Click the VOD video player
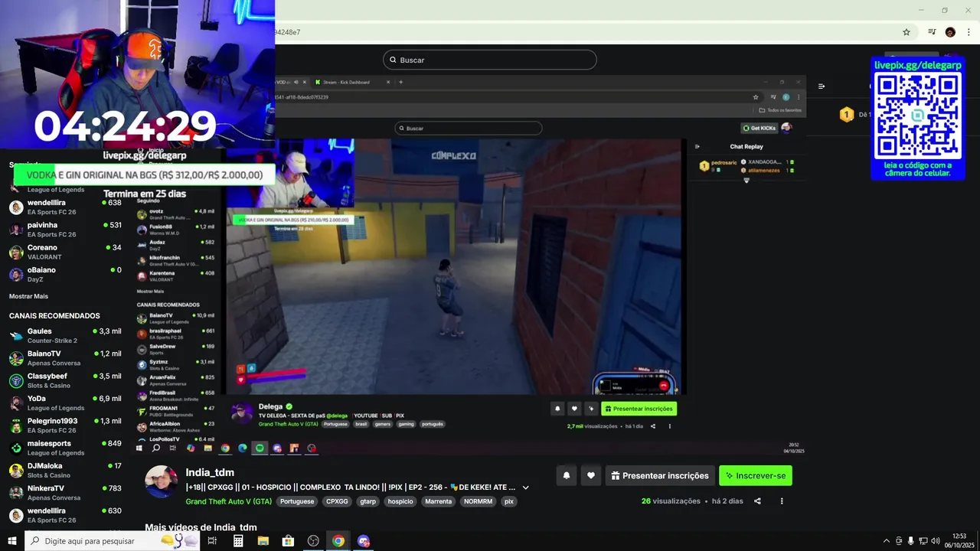 [467, 266]
